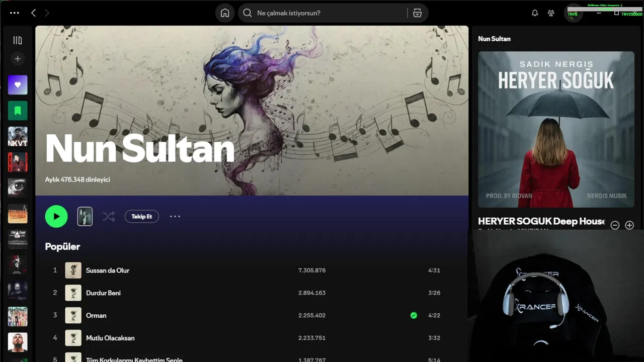Image resolution: width=644 pixels, height=362 pixels.
Task: Go back with the left arrow
Action: pos(33,13)
